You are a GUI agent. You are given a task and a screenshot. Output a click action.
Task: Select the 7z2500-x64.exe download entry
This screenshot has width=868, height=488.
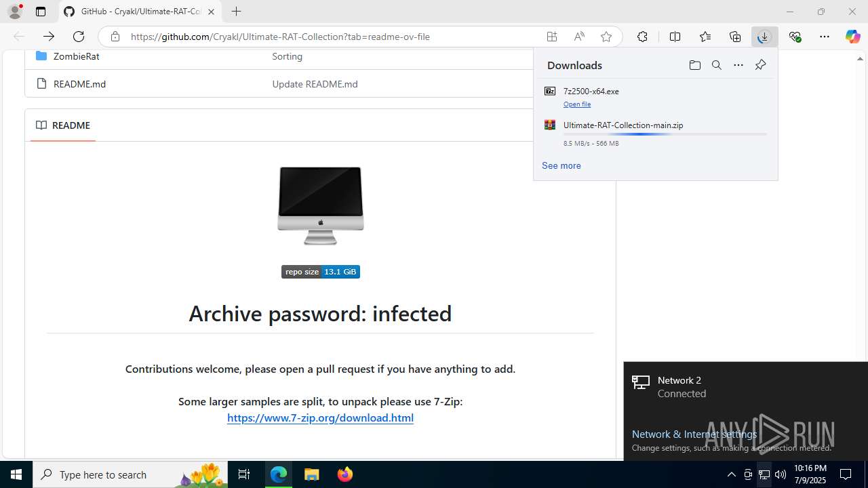tap(655, 97)
